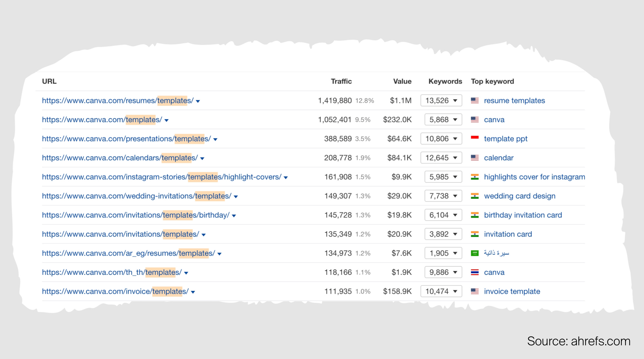
Task: Open the 13,526 keywords dropdown
Action: tap(441, 101)
